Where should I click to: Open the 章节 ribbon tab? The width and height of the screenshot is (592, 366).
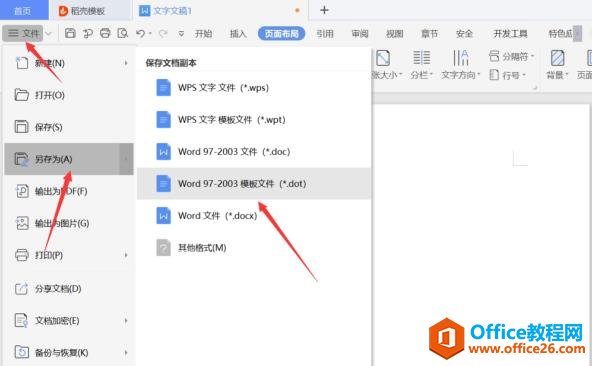coord(429,34)
